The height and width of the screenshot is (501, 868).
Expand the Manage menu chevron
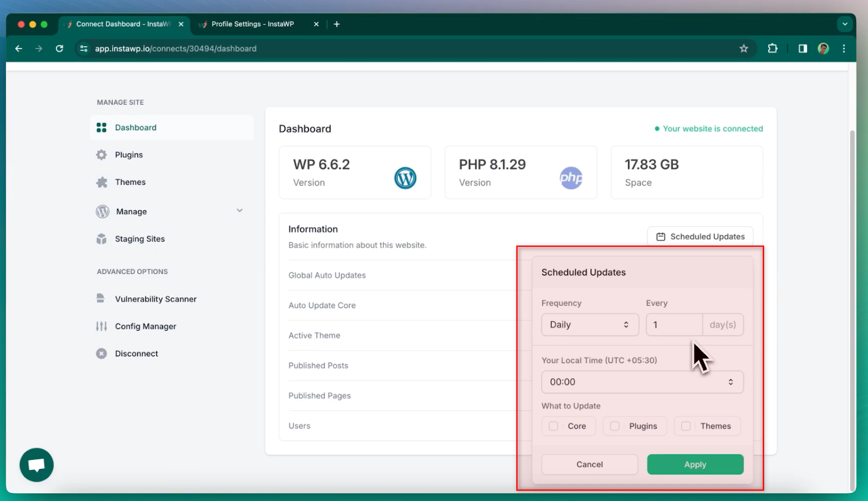(240, 210)
